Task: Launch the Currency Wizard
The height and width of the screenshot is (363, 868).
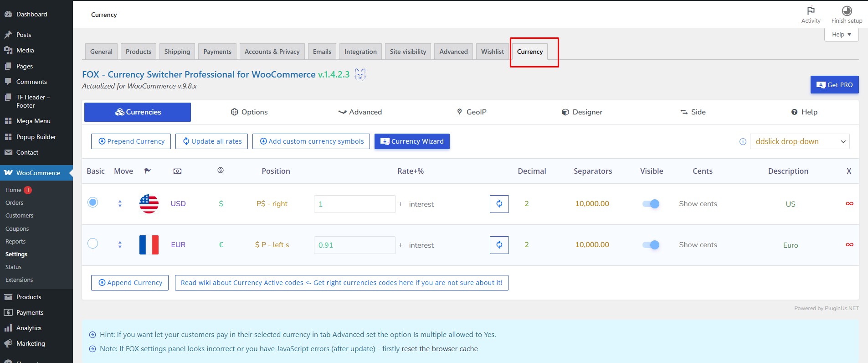Action: [x=412, y=141]
